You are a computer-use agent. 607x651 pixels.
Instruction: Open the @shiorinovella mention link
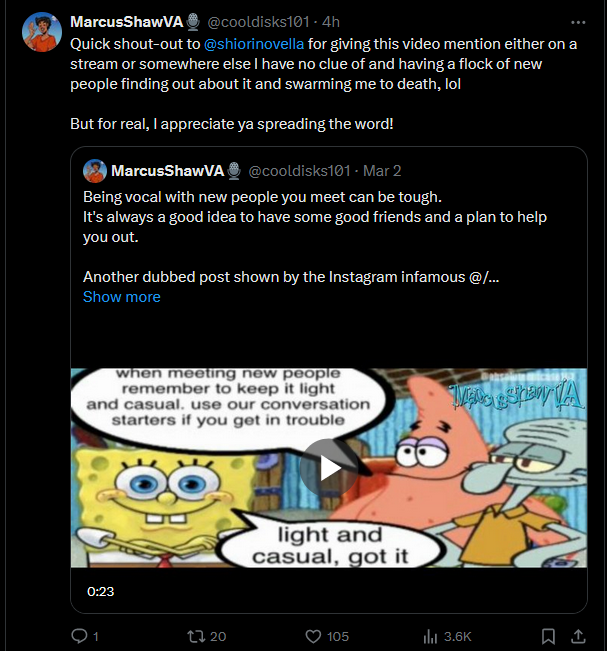[254, 44]
